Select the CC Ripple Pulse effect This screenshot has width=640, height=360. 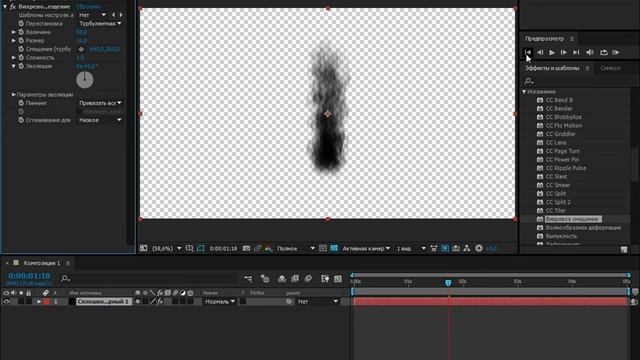(x=566, y=168)
